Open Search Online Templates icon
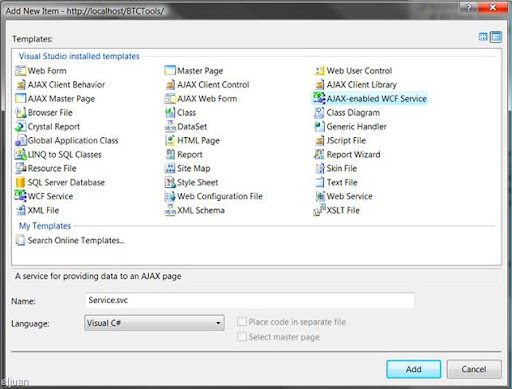512x389 pixels. [x=20, y=240]
